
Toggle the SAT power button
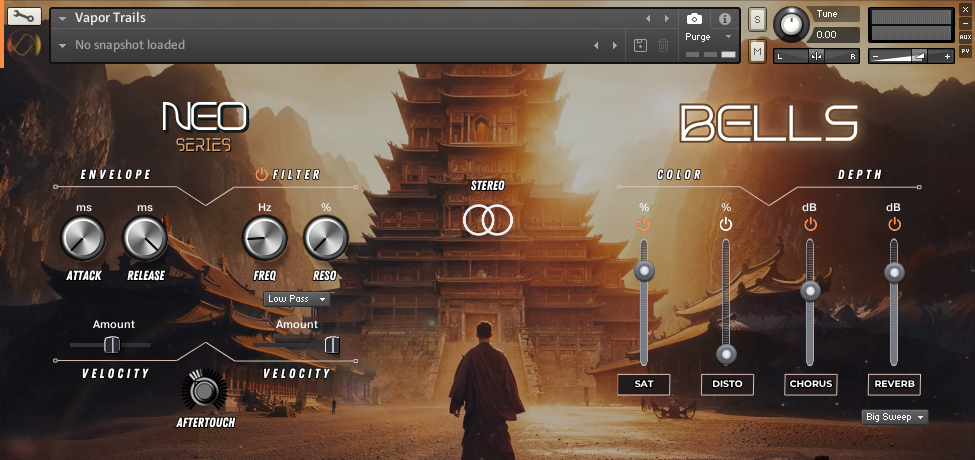(x=644, y=225)
